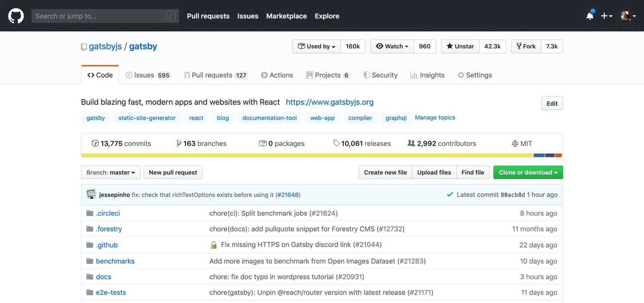Click the documentation-tool topic tag
The height and width of the screenshot is (303, 644).
tap(270, 118)
